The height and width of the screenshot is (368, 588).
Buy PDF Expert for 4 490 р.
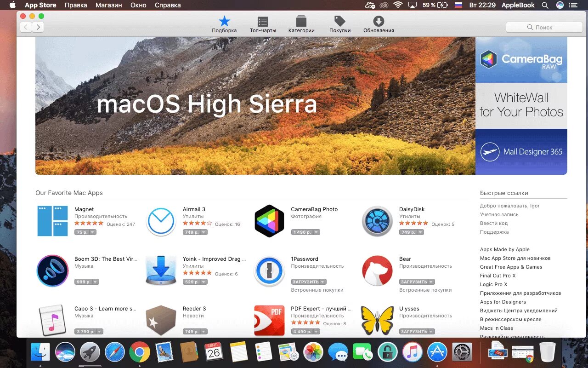click(x=302, y=332)
